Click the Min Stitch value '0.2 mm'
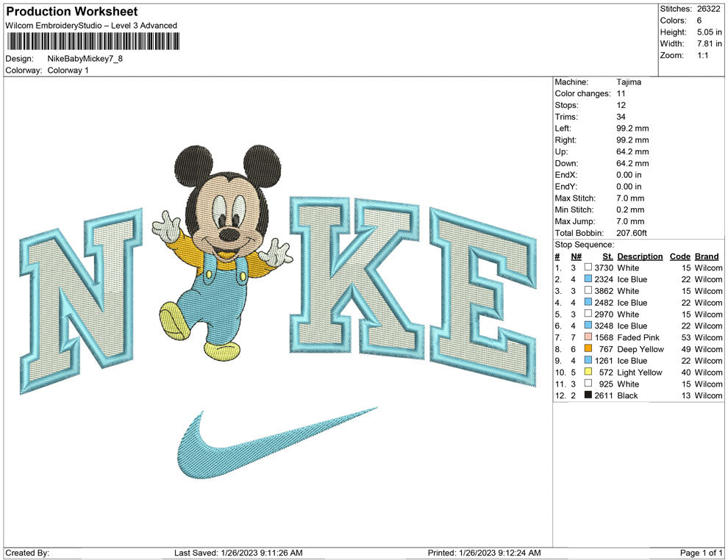728x560 pixels. pos(630,209)
